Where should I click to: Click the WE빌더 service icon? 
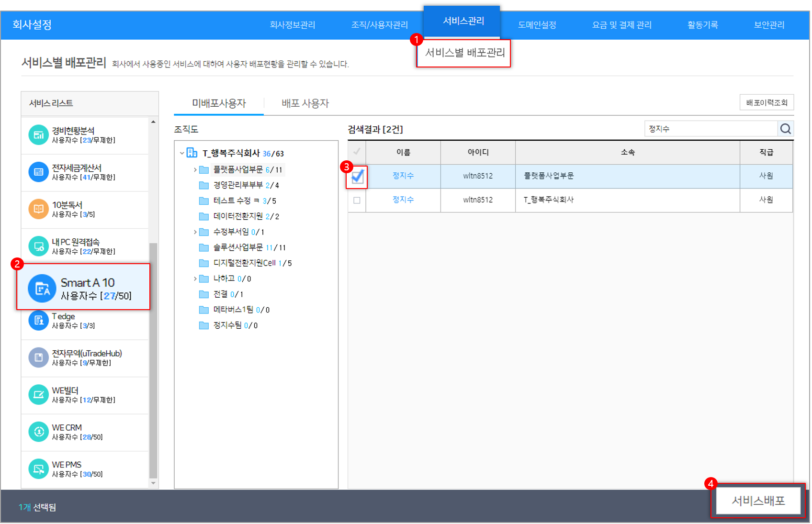click(x=38, y=395)
